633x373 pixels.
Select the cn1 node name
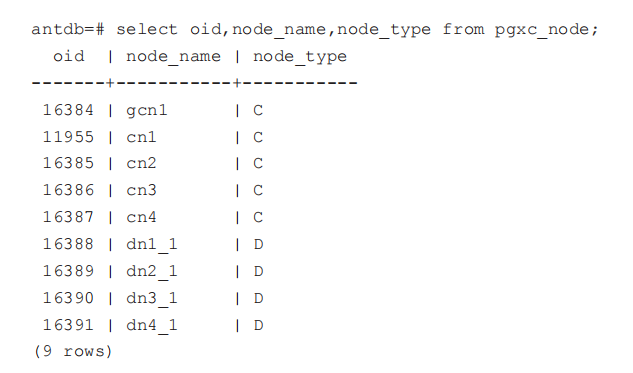coord(141,137)
